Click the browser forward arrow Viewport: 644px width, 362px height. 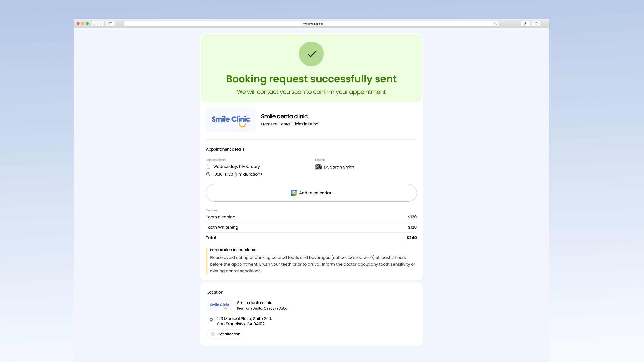(101, 24)
